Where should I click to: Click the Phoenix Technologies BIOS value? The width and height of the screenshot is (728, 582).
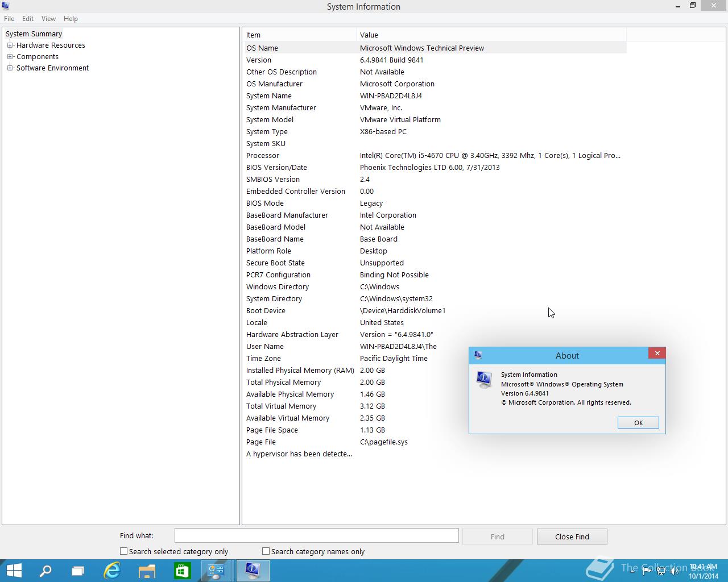430,167
